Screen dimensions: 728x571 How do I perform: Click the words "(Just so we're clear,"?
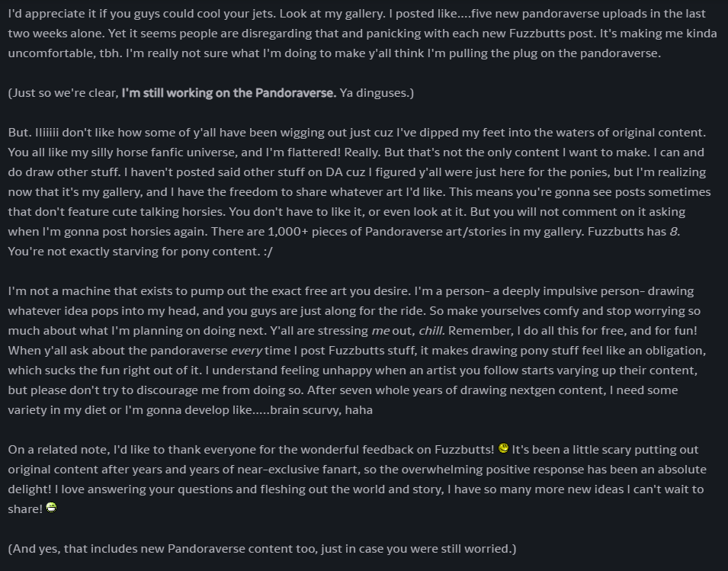[63, 93]
